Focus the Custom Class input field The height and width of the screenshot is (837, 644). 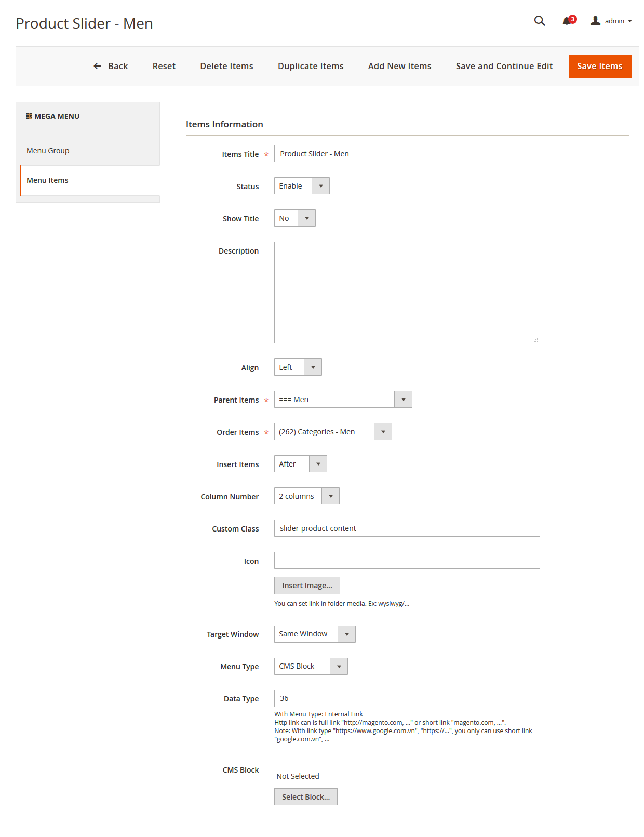(407, 528)
